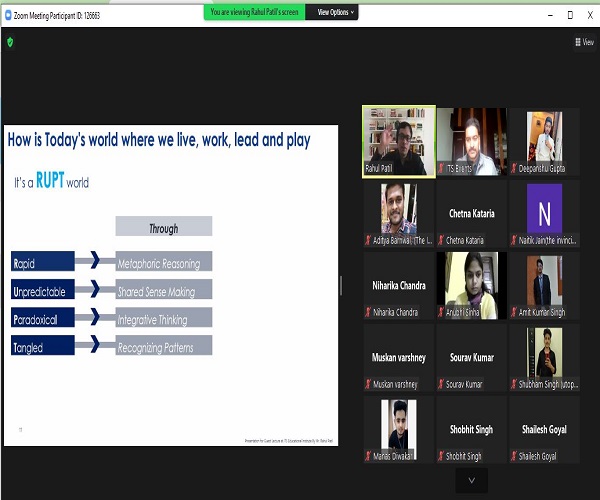
Task: Maximize the Zoom meeting window
Action: 570,15
